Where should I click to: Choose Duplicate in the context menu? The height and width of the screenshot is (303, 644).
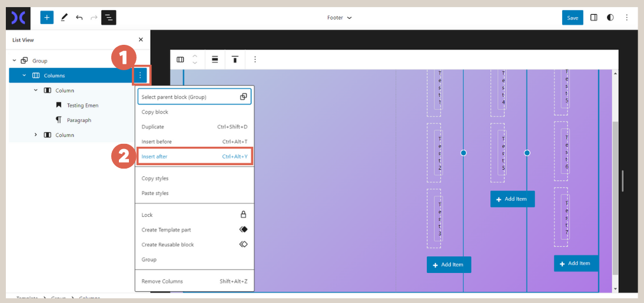pos(194,127)
